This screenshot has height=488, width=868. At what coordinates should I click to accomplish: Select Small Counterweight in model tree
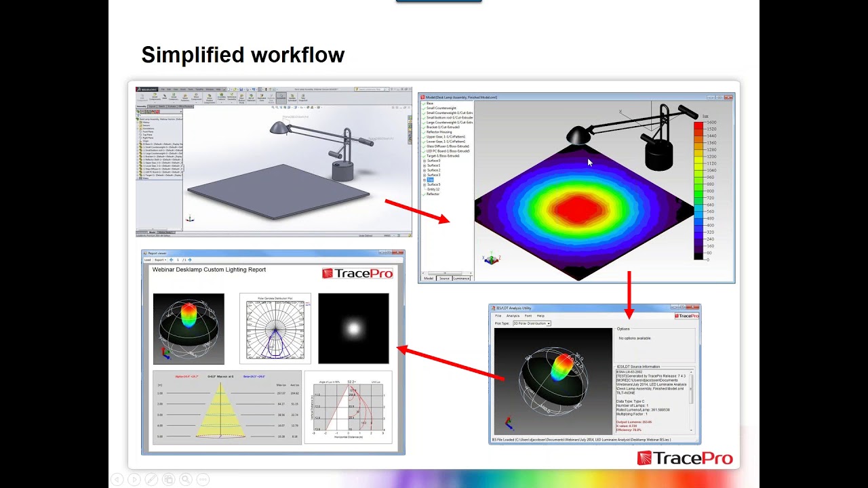[441, 108]
